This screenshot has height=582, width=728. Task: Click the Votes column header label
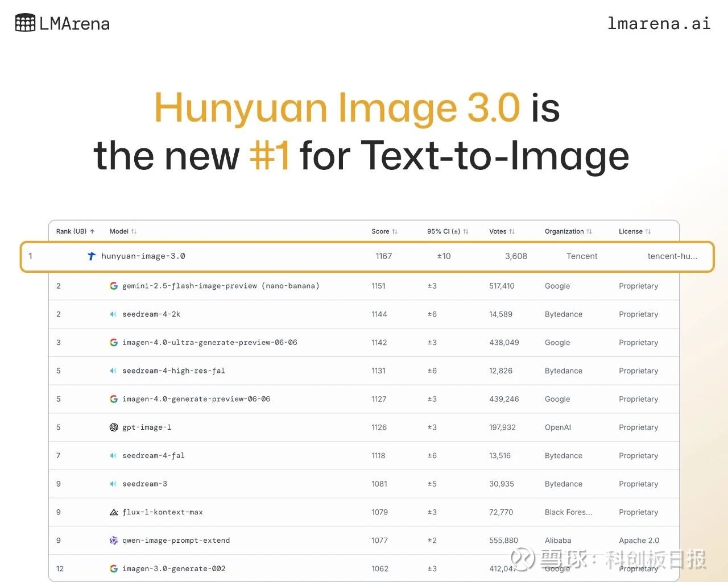tap(498, 231)
